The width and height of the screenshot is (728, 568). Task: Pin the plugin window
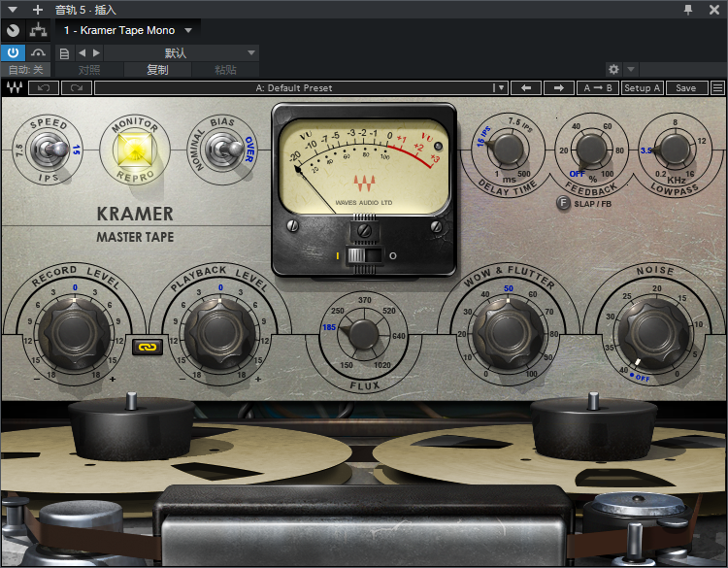[688, 10]
